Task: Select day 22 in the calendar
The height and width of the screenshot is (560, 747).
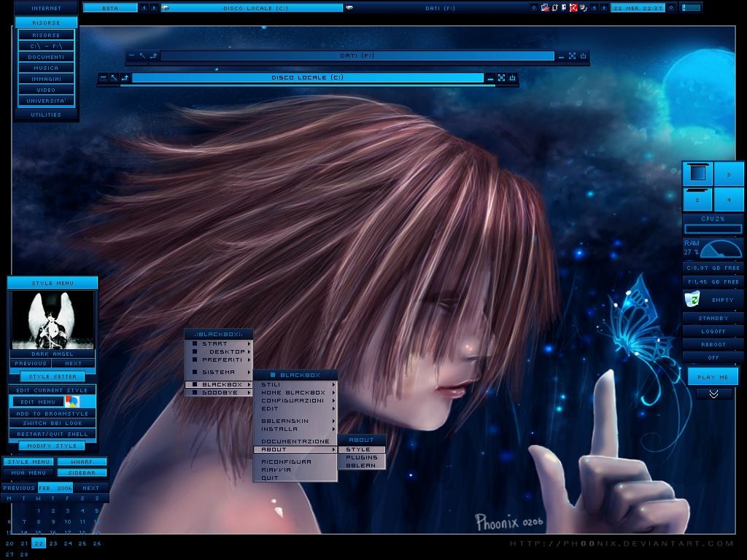Action: pyautogui.click(x=39, y=542)
